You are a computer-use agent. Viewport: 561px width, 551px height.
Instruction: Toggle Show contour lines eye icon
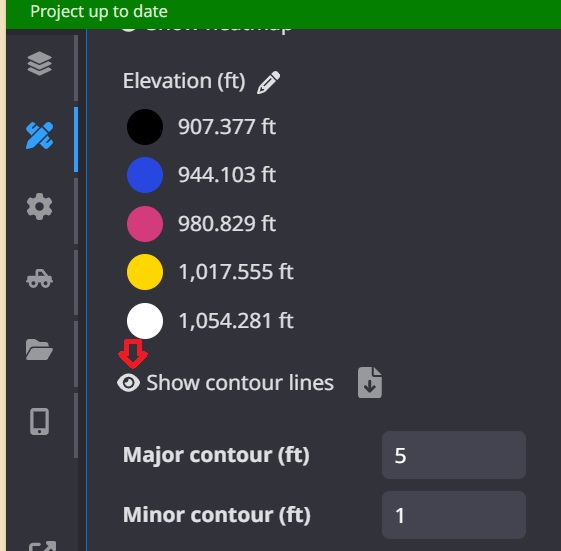click(128, 383)
